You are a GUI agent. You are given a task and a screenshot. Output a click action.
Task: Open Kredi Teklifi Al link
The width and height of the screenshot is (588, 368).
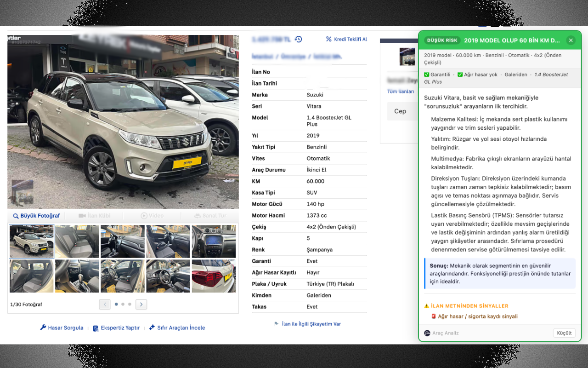(x=351, y=39)
